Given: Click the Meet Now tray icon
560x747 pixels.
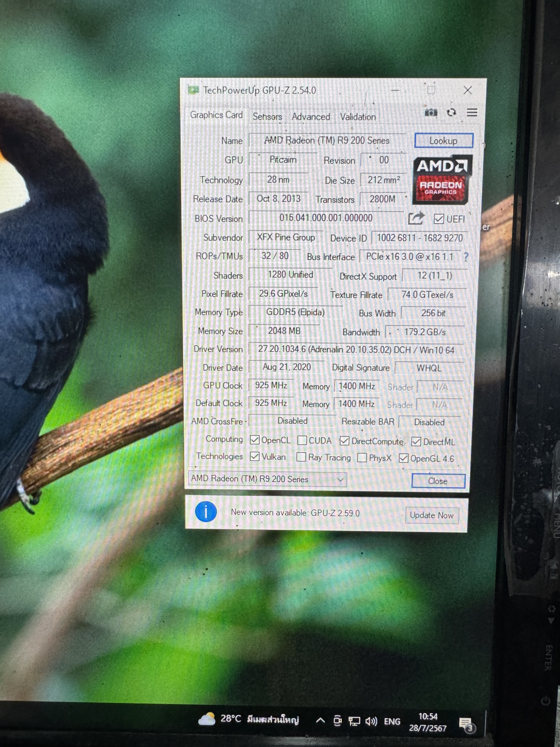Looking at the screenshot, I should point(337,721).
